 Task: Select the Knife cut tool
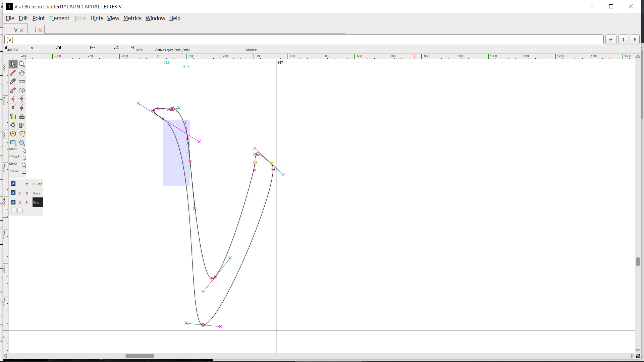pos(13,81)
